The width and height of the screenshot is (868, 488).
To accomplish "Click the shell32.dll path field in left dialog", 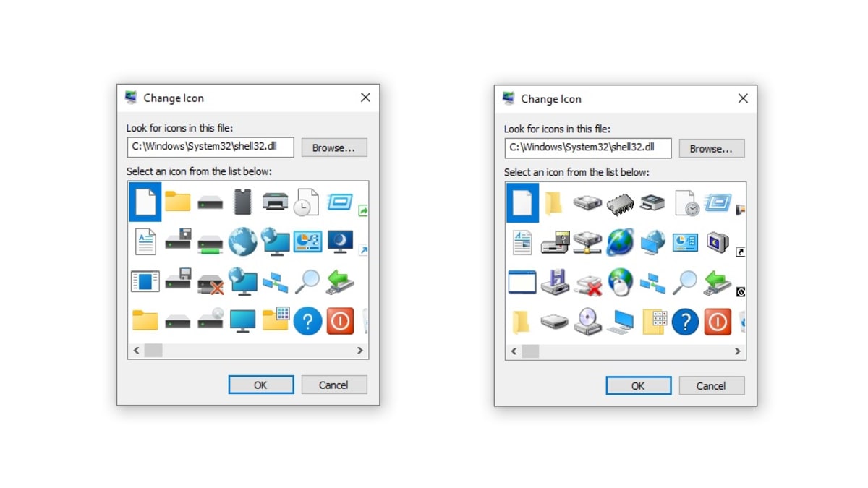I will [x=210, y=147].
